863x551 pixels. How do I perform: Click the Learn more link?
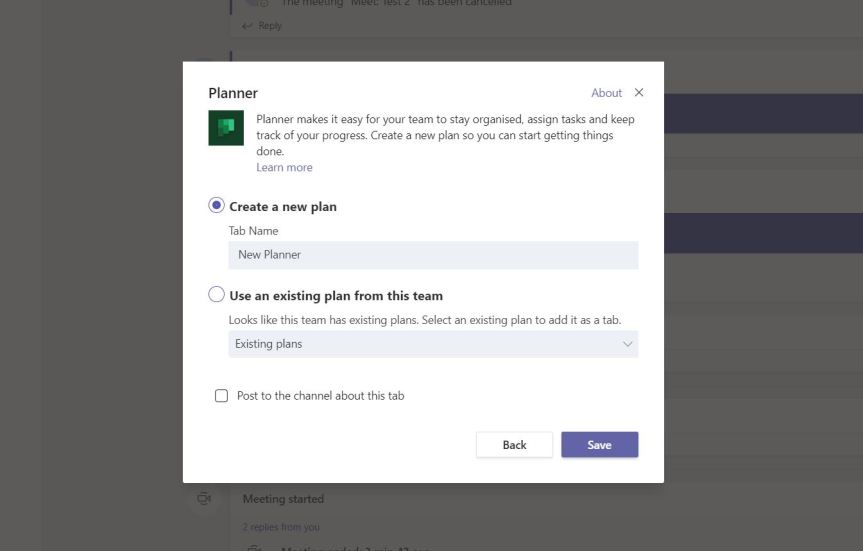click(x=284, y=168)
